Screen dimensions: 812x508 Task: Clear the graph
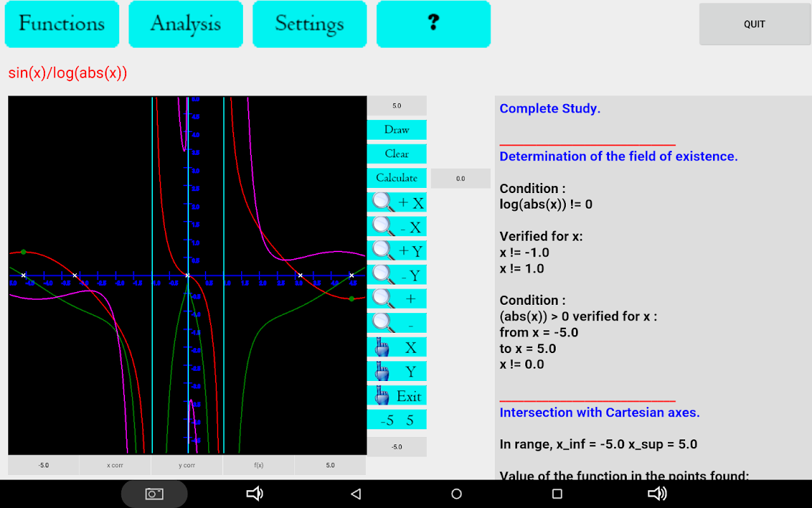(x=396, y=154)
